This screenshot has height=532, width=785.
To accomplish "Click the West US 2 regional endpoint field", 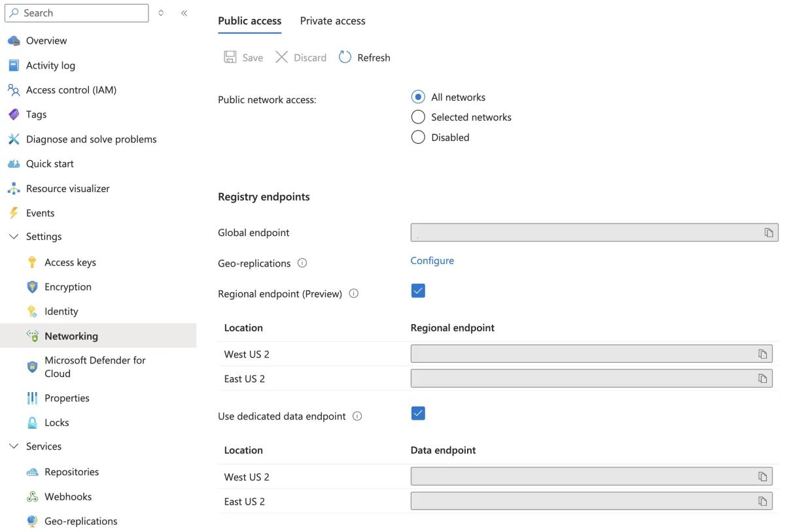I will point(591,354).
